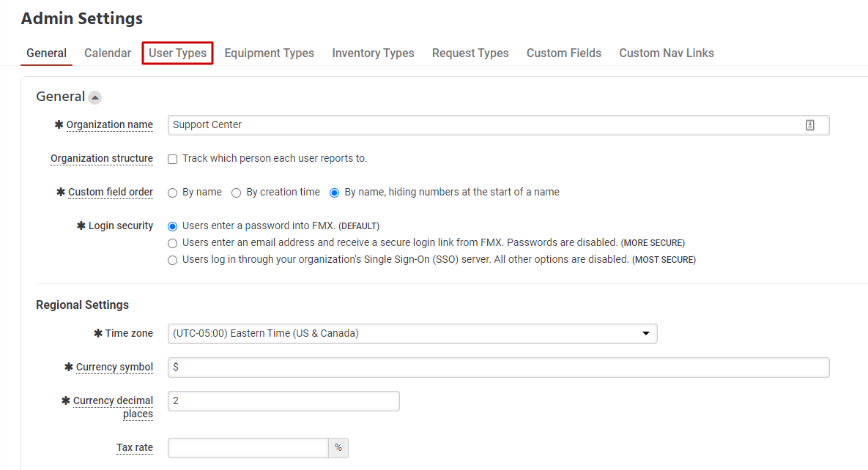Choose 'By name, hiding numbers' radio option
The width and height of the screenshot is (868, 470).
pyautogui.click(x=335, y=193)
